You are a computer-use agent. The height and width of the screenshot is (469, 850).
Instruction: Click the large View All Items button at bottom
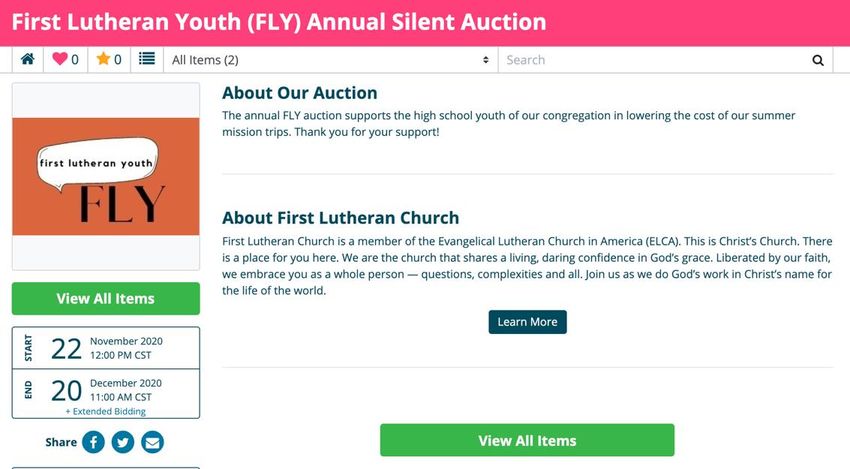[x=527, y=440]
